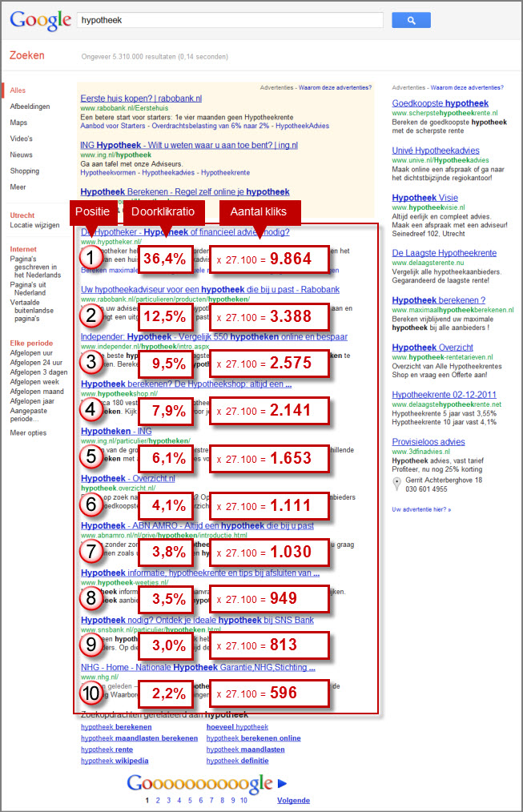
Task: Open Afbeeldingen results
Action: point(30,107)
